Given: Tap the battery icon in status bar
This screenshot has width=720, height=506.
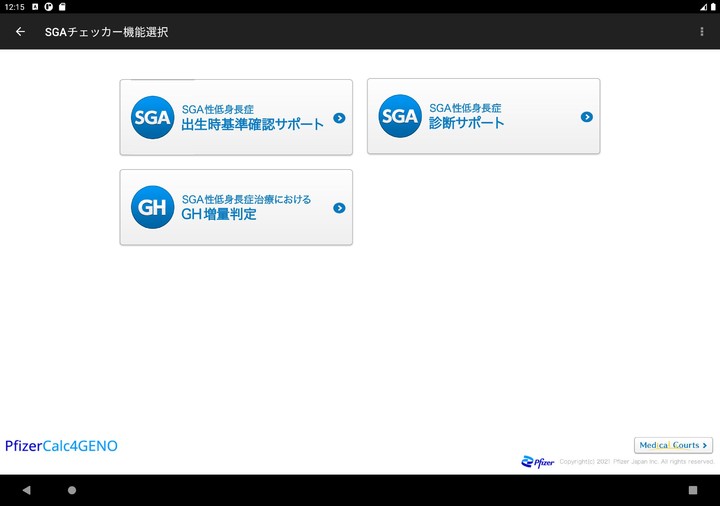Looking at the screenshot, I should pos(704,6).
